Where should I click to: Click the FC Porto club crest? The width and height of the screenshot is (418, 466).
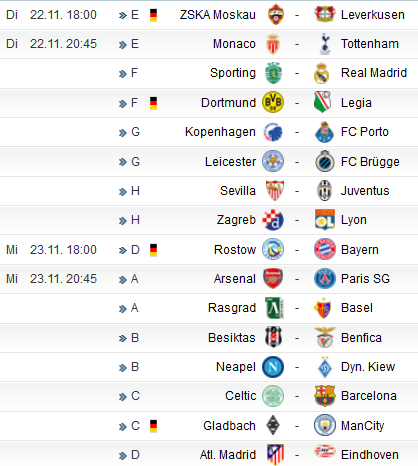(324, 132)
